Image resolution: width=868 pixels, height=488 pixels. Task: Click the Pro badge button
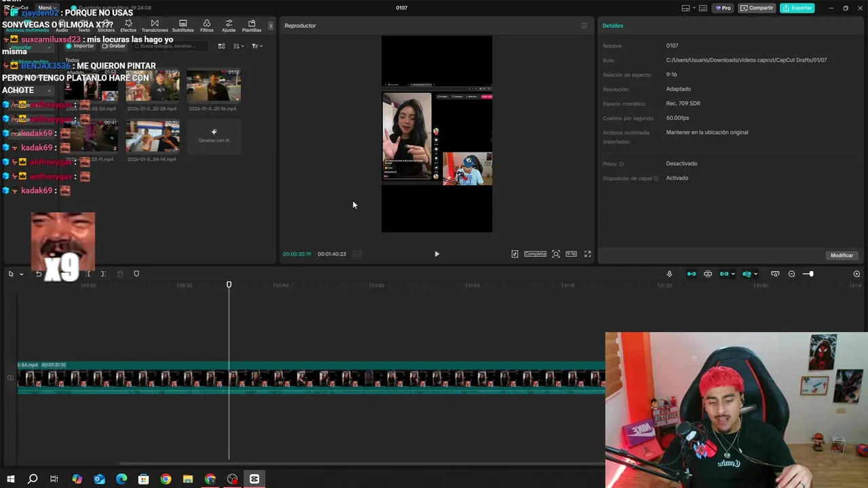(x=723, y=8)
